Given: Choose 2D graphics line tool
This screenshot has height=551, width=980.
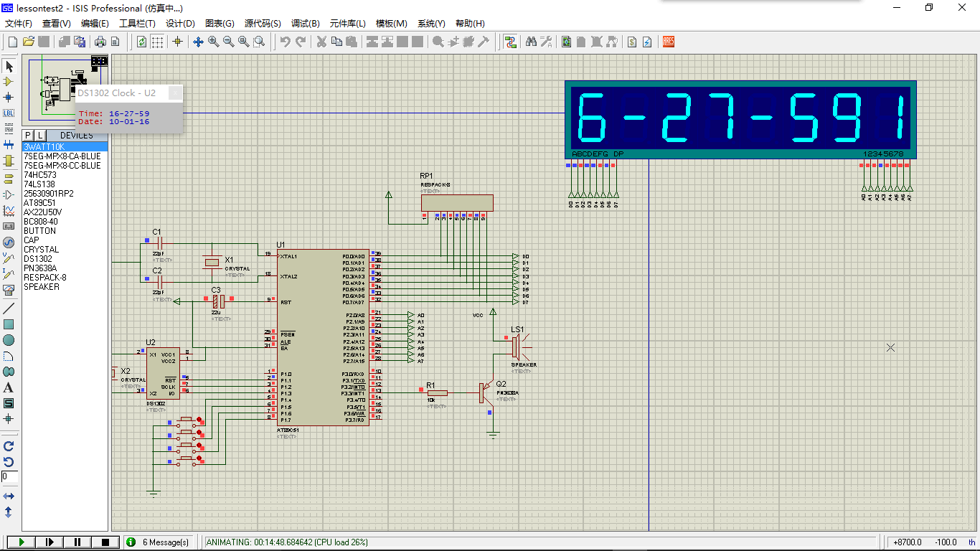Looking at the screenshot, I should [x=9, y=309].
